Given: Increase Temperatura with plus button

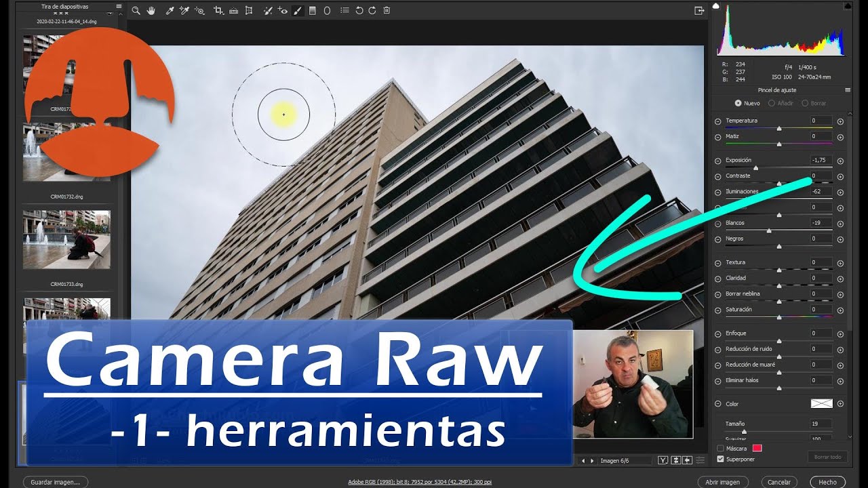Looking at the screenshot, I should [x=840, y=121].
